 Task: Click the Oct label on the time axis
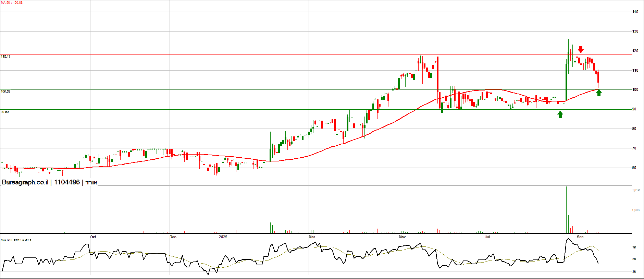pos(93,237)
